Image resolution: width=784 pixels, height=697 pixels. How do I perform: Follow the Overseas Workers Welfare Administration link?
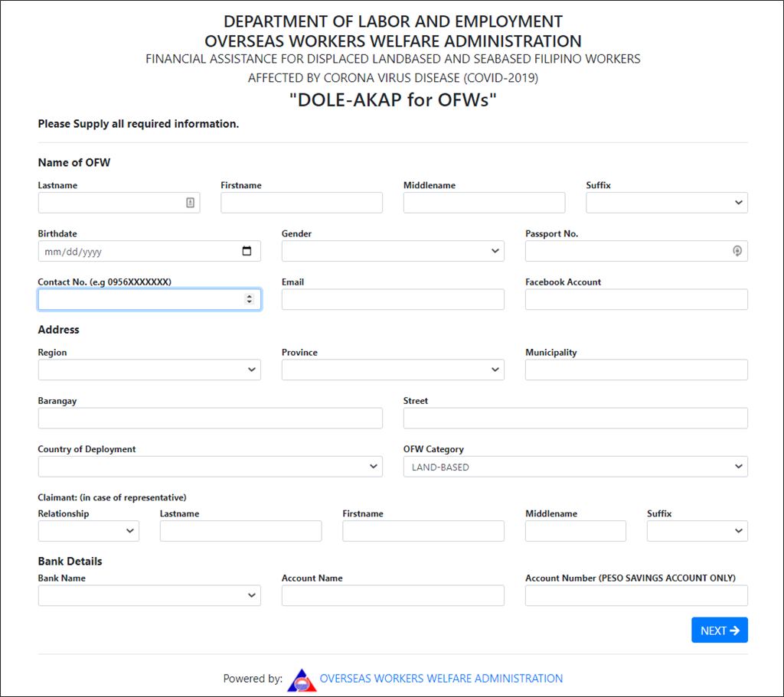click(x=441, y=679)
